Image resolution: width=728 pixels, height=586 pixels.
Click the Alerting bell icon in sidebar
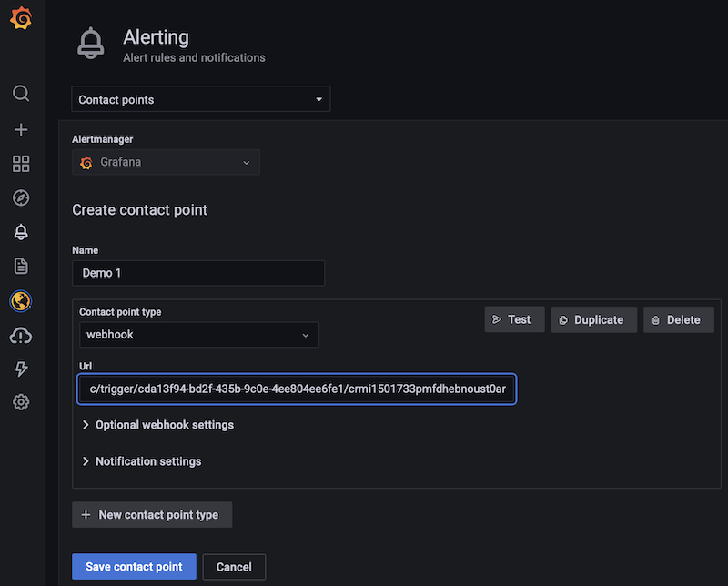coord(21,232)
